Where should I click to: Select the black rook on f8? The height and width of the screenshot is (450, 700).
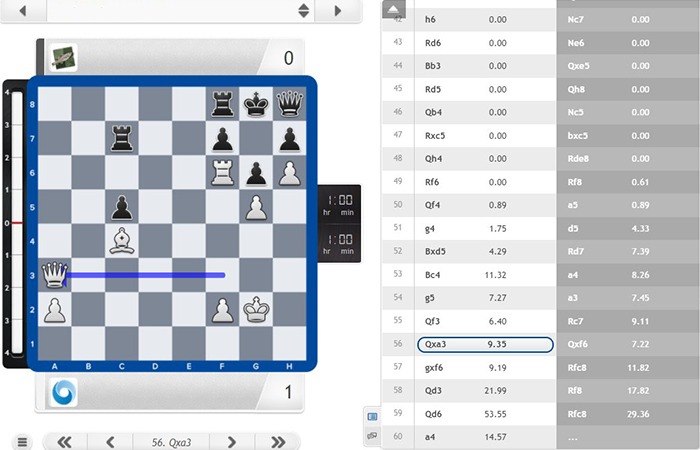[x=222, y=104]
